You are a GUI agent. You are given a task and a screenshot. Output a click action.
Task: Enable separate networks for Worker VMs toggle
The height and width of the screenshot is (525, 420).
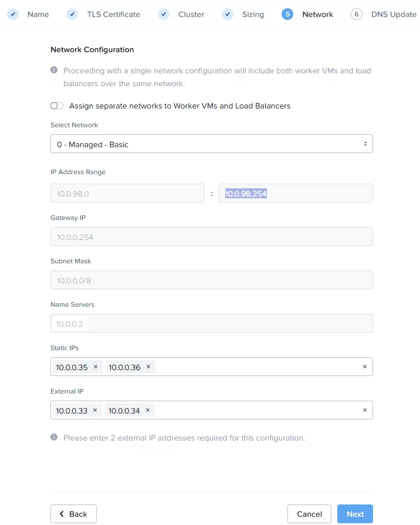pyautogui.click(x=57, y=106)
